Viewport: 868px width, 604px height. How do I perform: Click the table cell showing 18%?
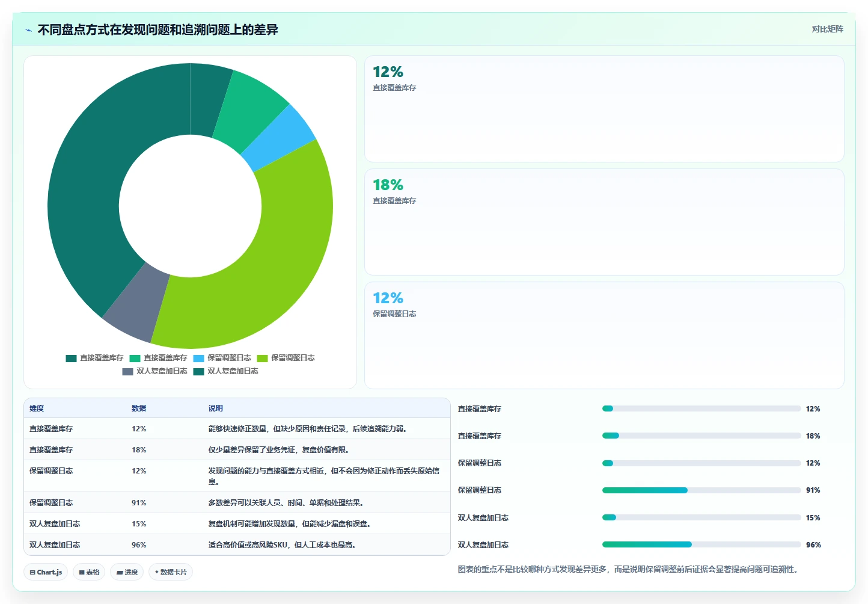139,450
